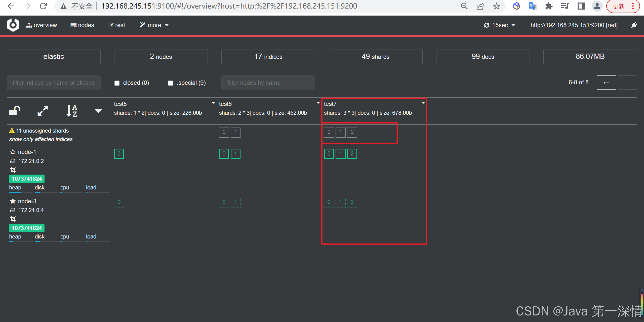Switch to the nodes tab
Viewport: 644px width, 322px height.
pos(82,25)
